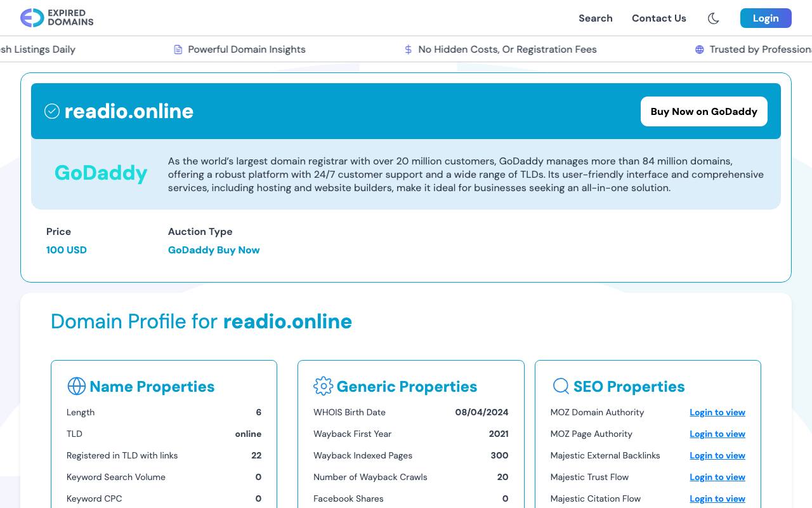Click the Domain Profile for readio.online heading
812x508 pixels.
coord(201,321)
